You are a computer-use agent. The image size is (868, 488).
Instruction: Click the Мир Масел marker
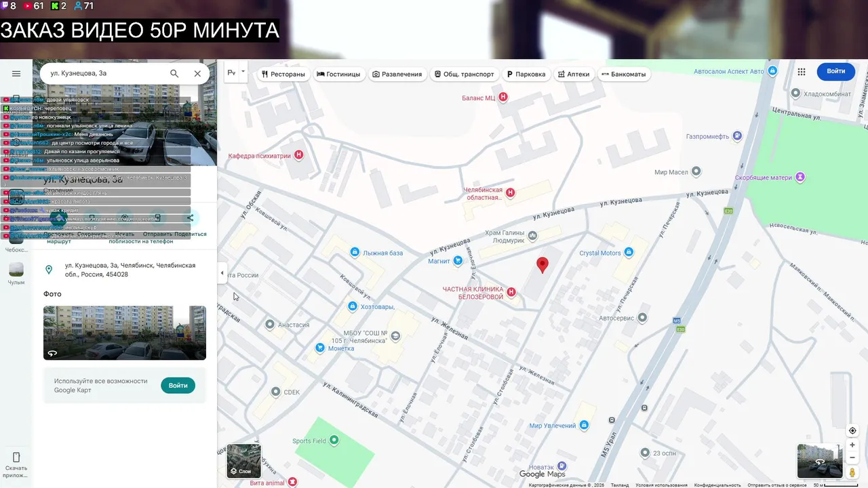point(695,172)
